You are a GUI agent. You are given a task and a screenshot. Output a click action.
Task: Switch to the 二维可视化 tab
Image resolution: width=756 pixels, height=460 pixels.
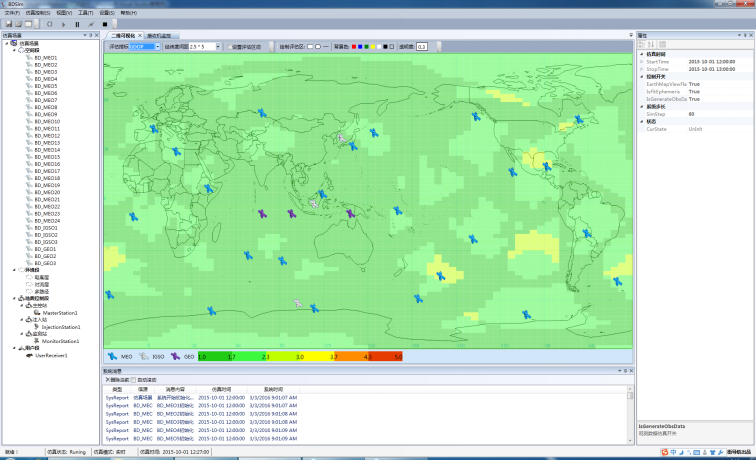pos(123,36)
